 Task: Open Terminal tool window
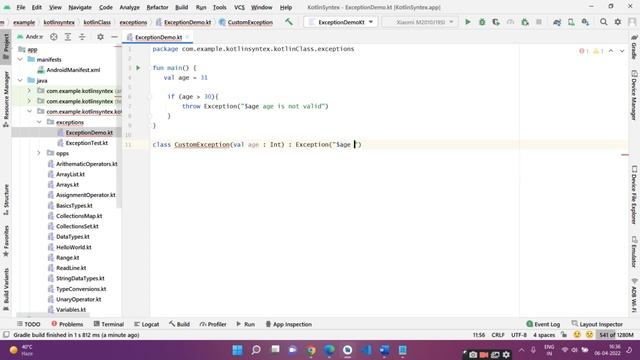pos(109,324)
